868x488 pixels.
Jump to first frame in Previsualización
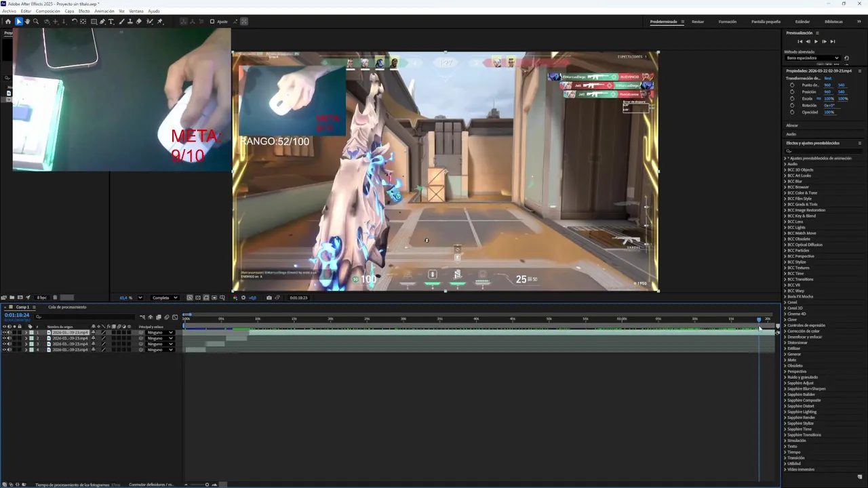800,41
